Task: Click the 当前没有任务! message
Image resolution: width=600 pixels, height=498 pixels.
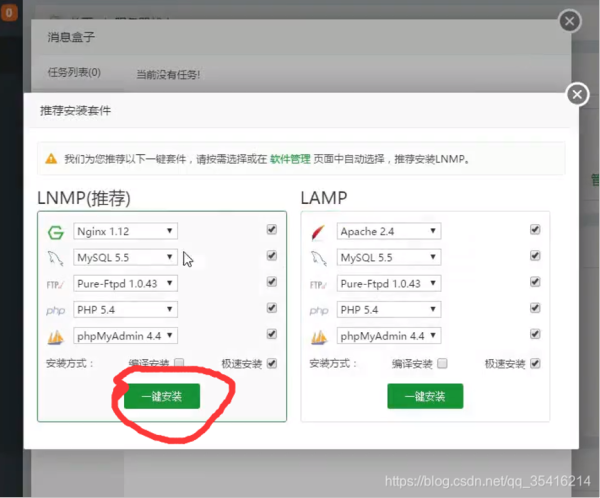Action: click(168, 74)
